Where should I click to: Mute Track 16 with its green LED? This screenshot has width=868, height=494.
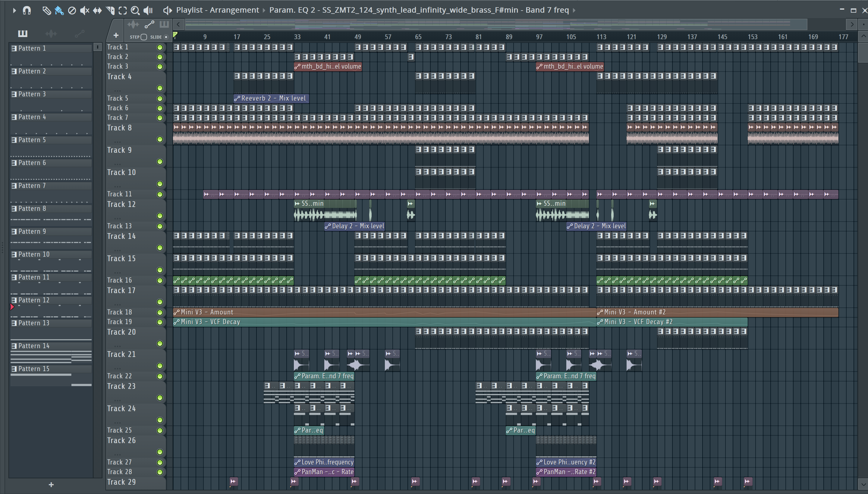[159, 281]
